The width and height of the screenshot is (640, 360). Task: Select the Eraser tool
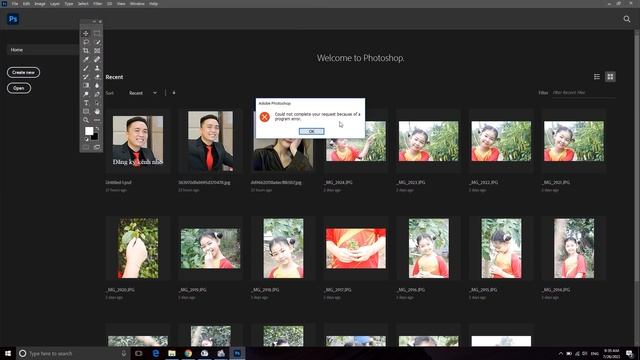[x=97, y=77]
